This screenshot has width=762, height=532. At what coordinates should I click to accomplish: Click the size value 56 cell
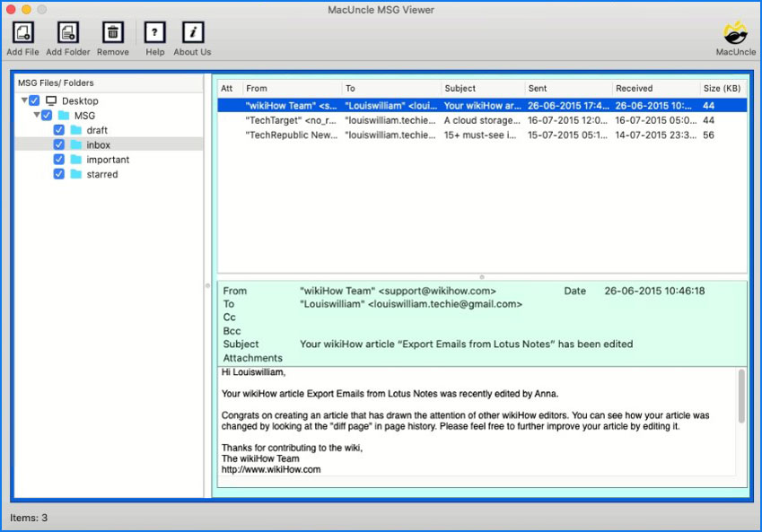(708, 135)
